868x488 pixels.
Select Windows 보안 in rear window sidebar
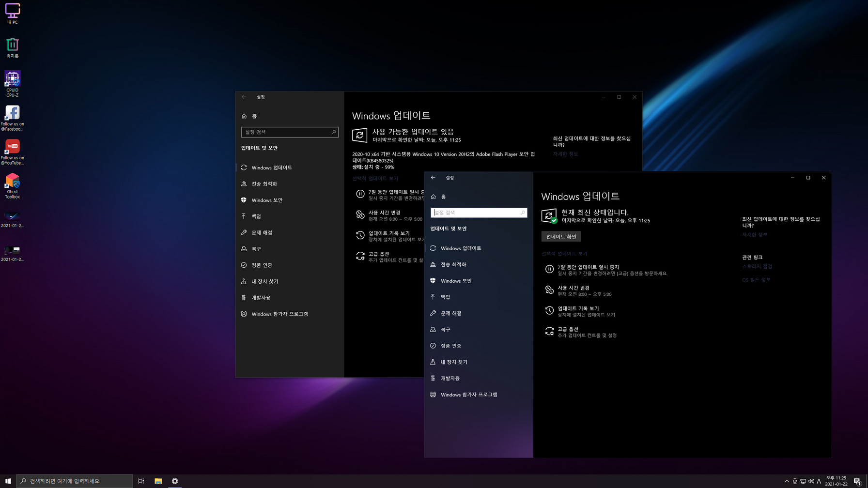(x=290, y=200)
